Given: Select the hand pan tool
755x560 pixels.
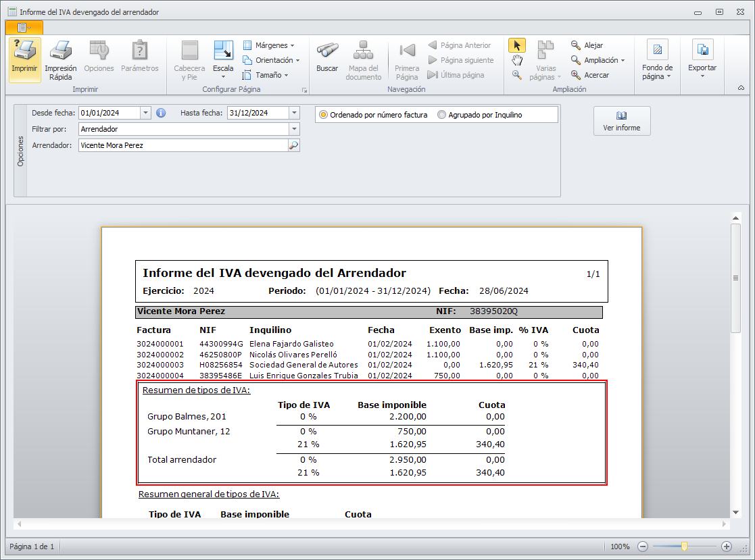Looking at the screenshot, I should pyautogui.click(x=517, y=61).
